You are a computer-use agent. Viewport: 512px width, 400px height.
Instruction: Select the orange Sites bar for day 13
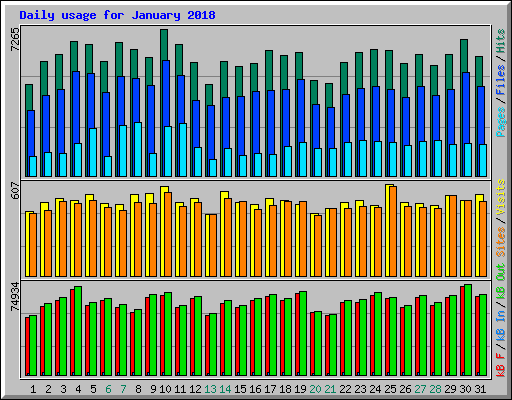tap(213, 245)
